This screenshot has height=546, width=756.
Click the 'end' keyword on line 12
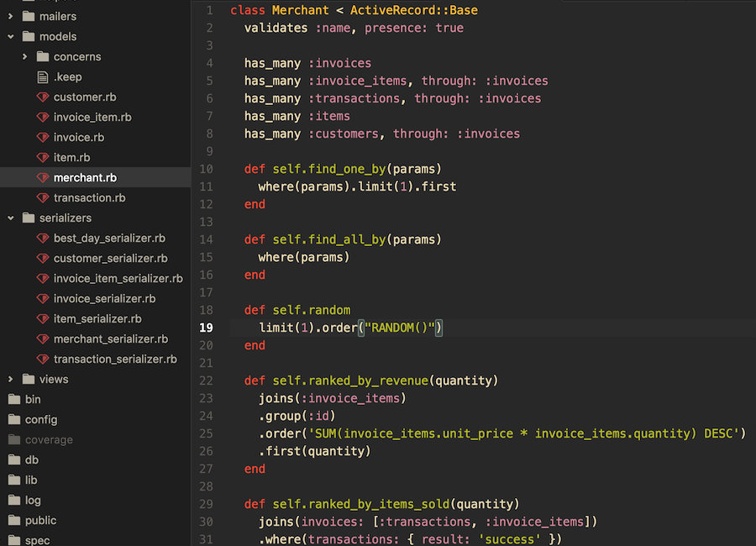pos(255,204)
